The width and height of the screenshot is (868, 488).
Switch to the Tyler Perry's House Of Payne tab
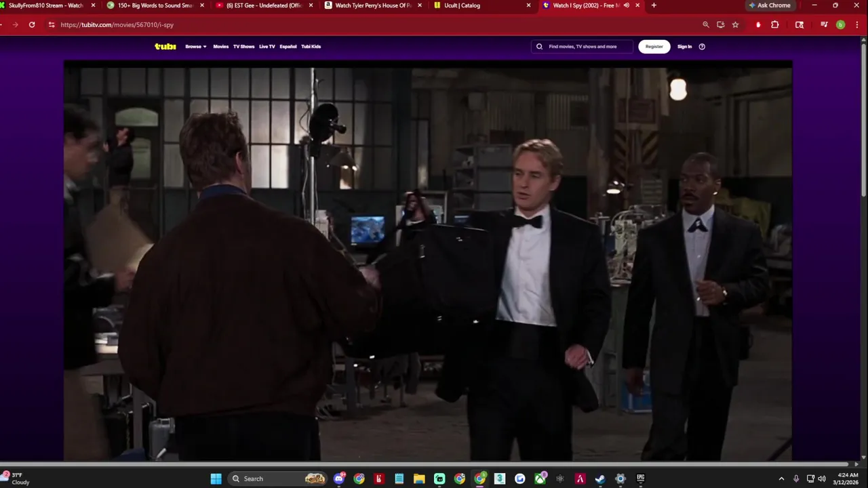(374, 5)
